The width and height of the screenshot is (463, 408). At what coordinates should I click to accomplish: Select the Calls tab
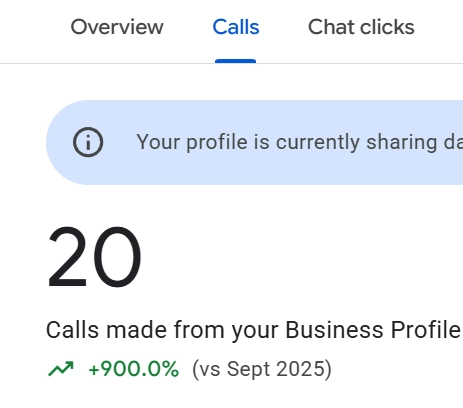pyautogui.click(x=236, y=27)
